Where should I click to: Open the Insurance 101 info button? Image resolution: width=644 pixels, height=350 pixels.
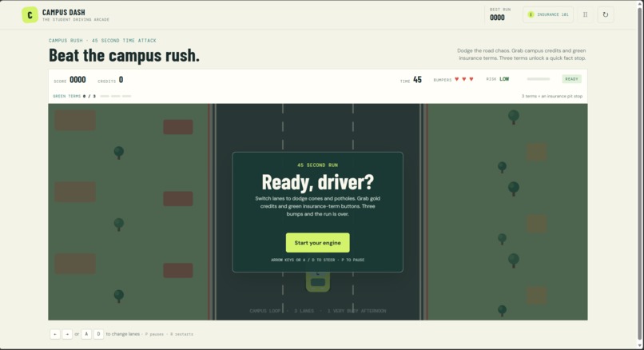548,15
